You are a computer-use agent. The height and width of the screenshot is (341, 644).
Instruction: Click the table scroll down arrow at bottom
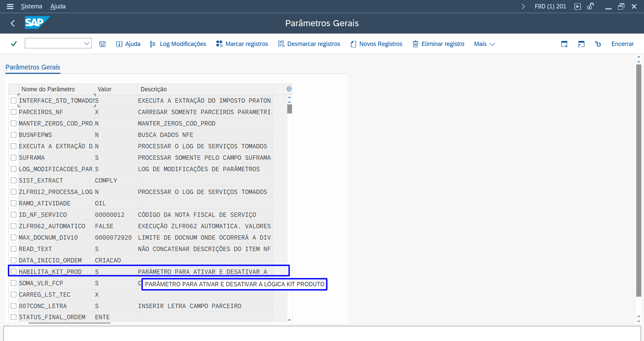coord(289,320)
